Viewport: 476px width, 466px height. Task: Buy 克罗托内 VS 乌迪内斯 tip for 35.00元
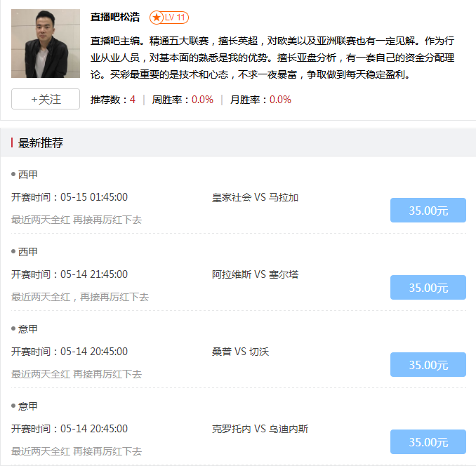click(x=428, y=441)
